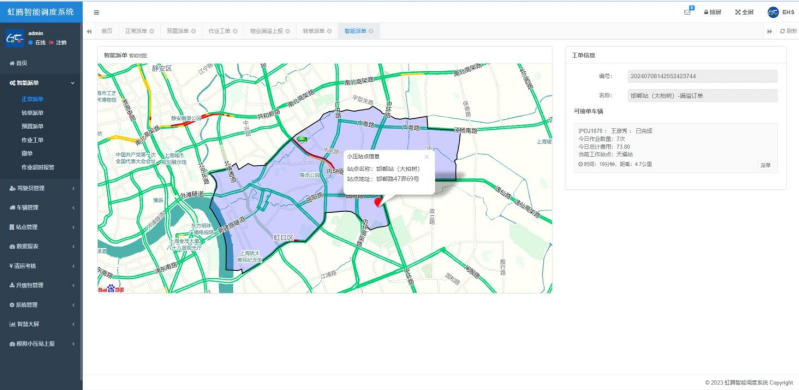
Task: Close the 预置派单 tab using its close icon
Action: pyautogui.click(x=193, y=31)
